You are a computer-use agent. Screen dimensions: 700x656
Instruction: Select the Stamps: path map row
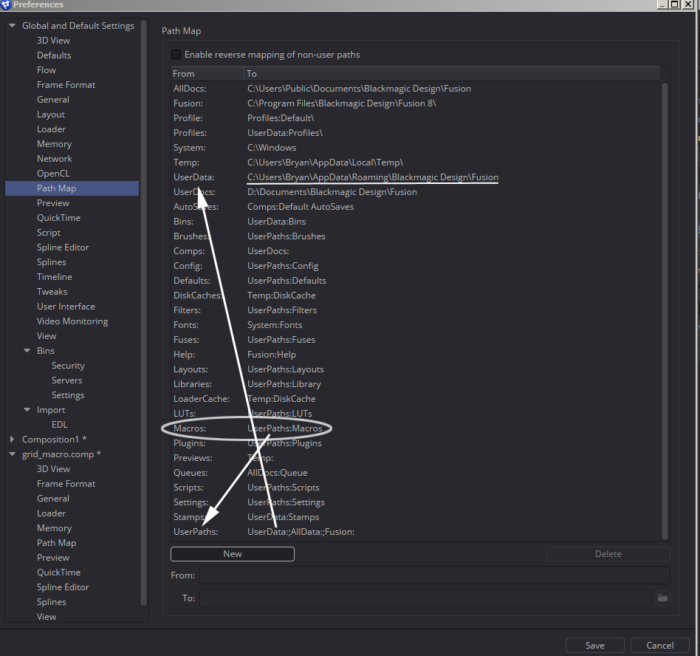click(x=416, y=517)
